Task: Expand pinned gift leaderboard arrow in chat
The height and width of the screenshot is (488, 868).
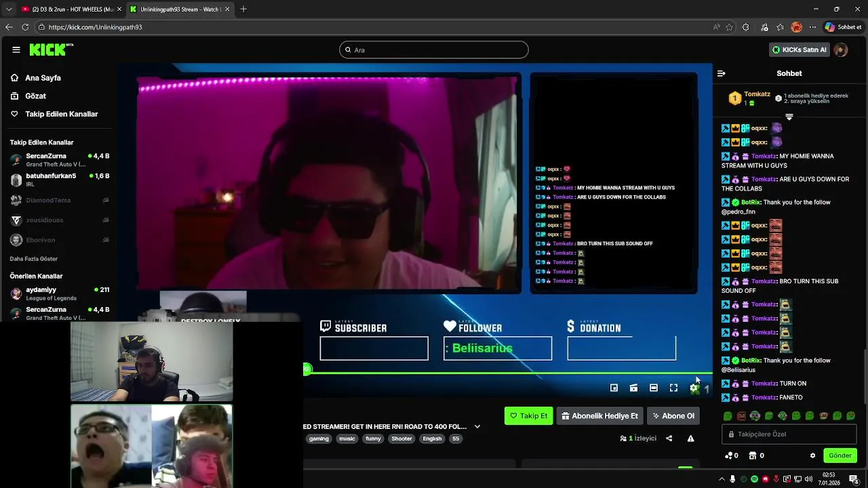Action: point(789,117)
